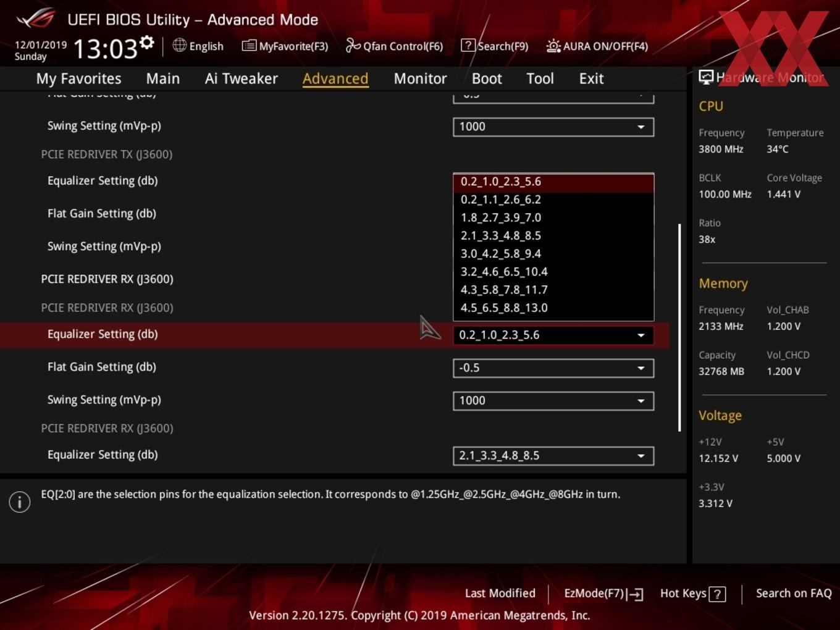Choose 0.2_1.1_2.6_6.2 option
This screenshot has height=630, width=840.
tap(553, 199)
